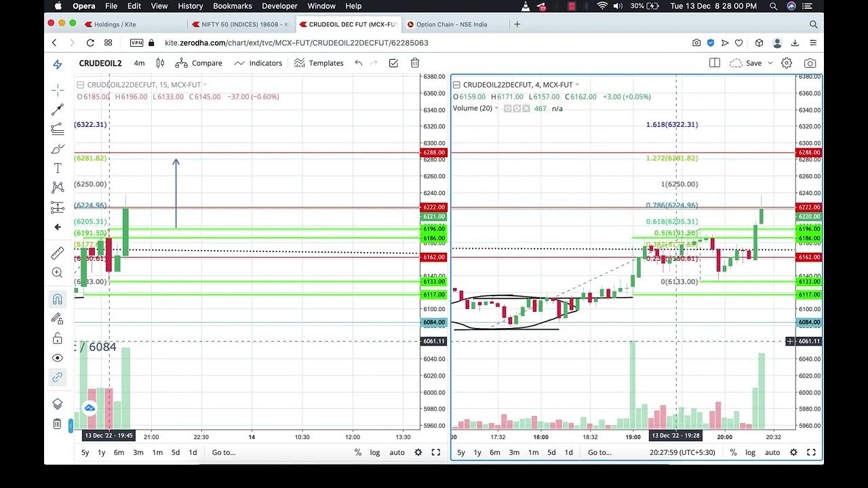Click the top toolbar trash icon
Viewport: 868px width, 488px height.
[x=415, y=63]
